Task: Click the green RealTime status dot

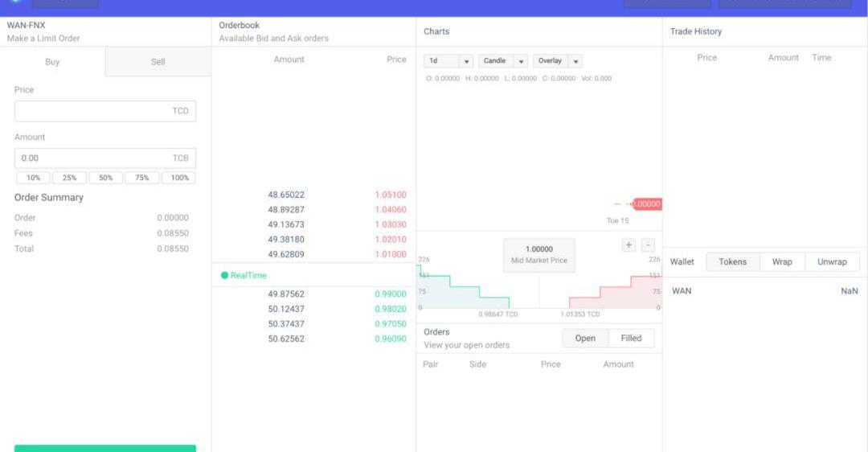Action: point(225,276)
